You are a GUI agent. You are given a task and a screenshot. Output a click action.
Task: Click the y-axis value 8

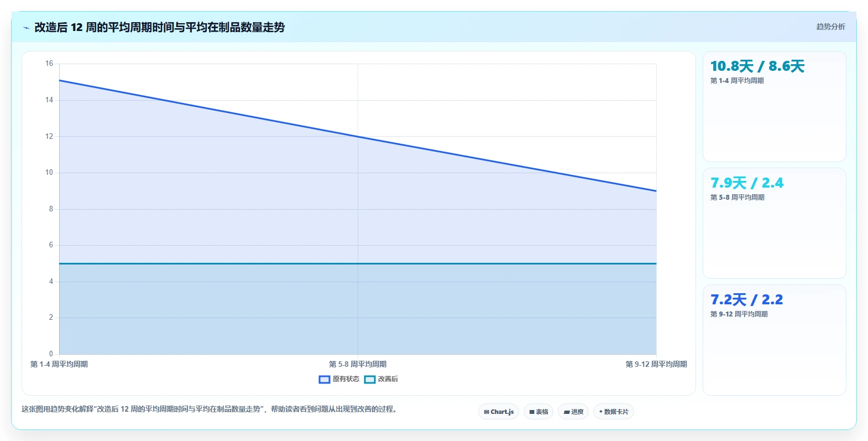51,209
